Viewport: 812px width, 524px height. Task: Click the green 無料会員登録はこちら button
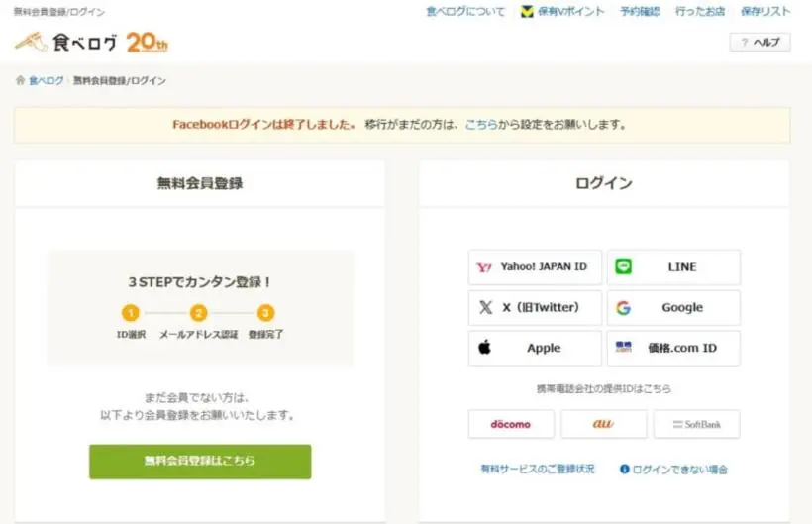[x=200, y=462]
